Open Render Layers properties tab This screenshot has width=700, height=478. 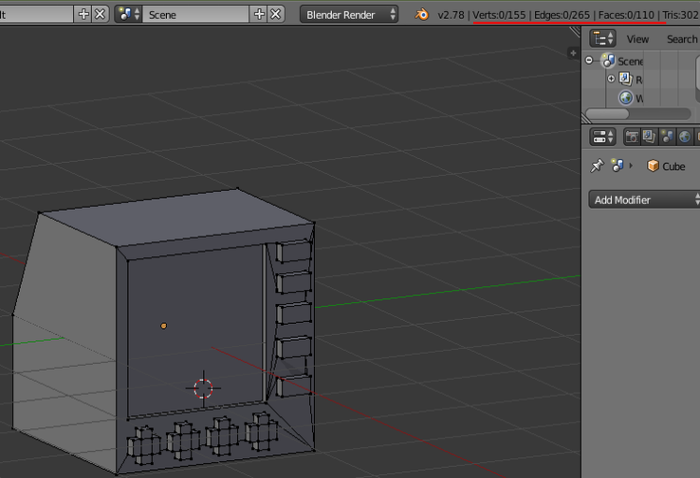pyautogui.click(x=650, y=137)
